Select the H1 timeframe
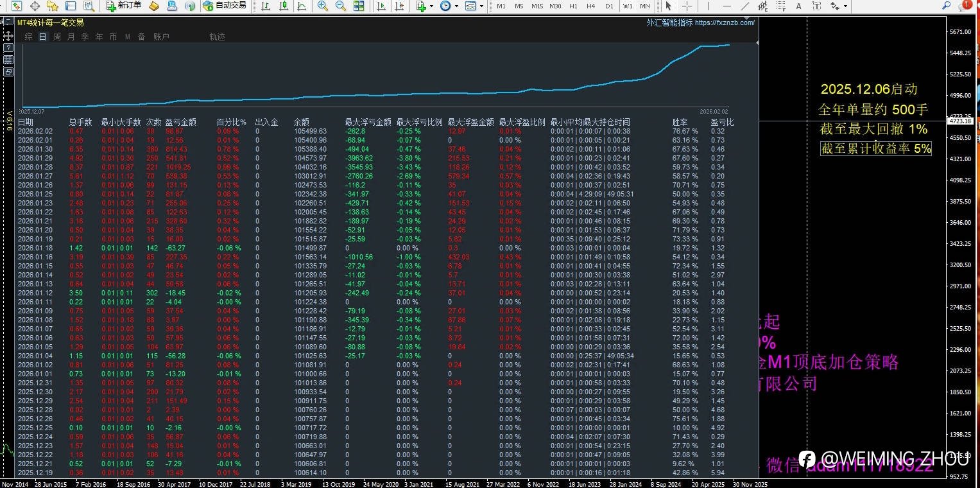The width and height of the screenshot is (980, 488). (x=573, y=6)
